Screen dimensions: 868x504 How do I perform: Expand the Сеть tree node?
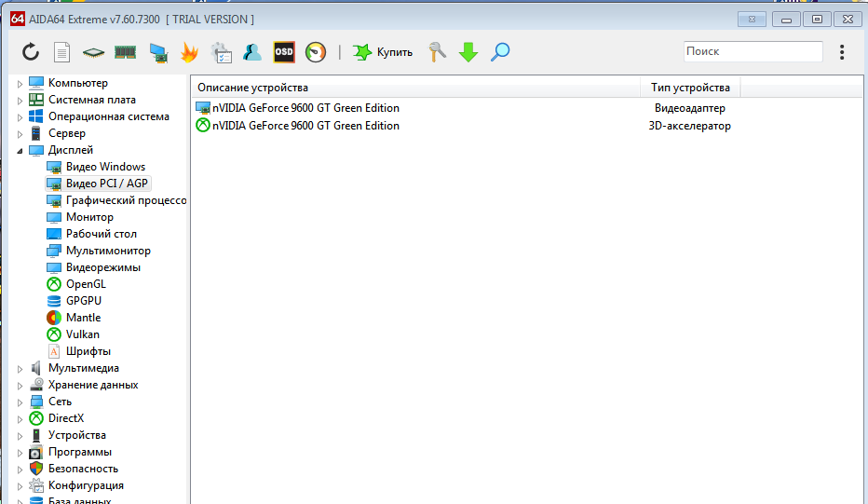click(20, 402)
